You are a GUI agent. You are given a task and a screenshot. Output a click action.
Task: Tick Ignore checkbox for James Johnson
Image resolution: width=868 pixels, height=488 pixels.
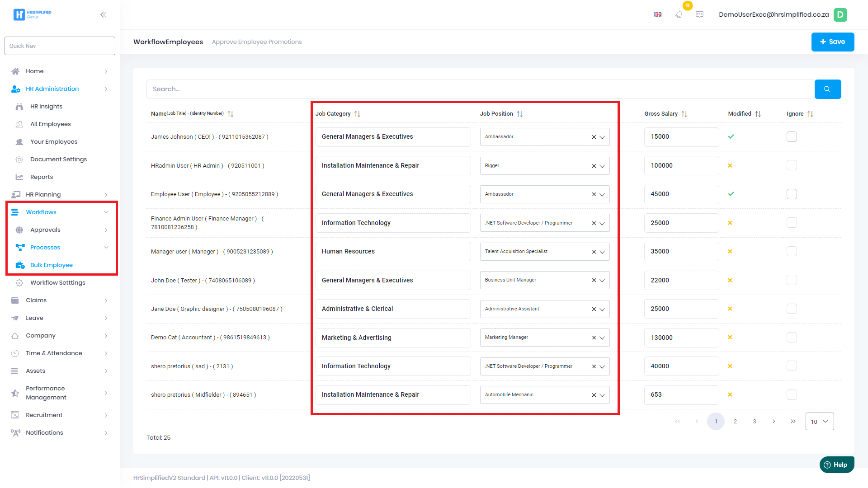point(791,136)
